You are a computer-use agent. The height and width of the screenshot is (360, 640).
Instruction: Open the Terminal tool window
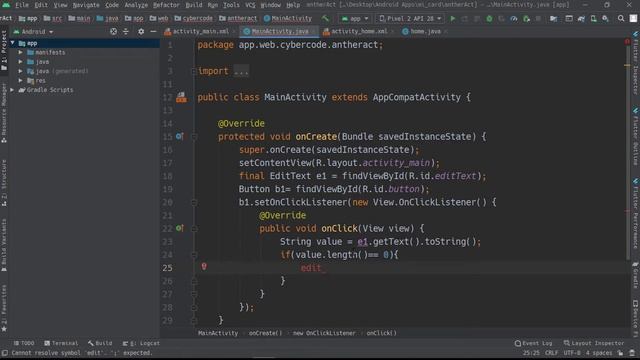click(61, 343)
